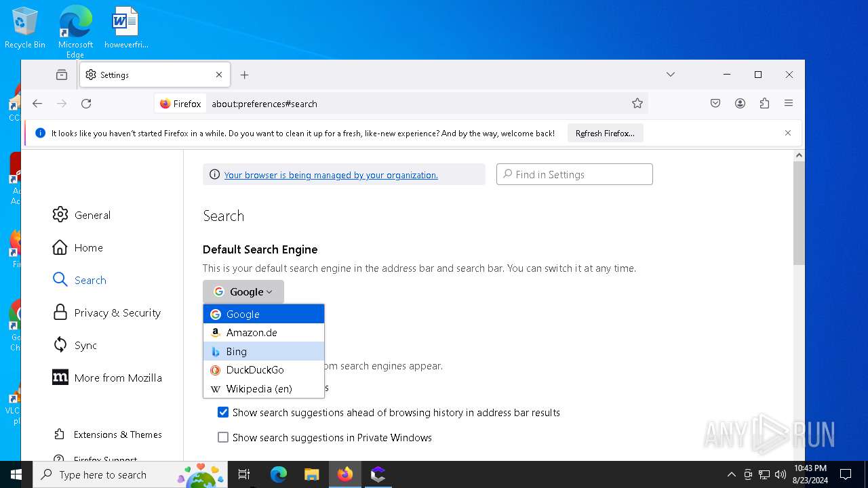Uncheck suggestions ahead of browsing history
Screen dimensions: 868x488
click(223, 412)
